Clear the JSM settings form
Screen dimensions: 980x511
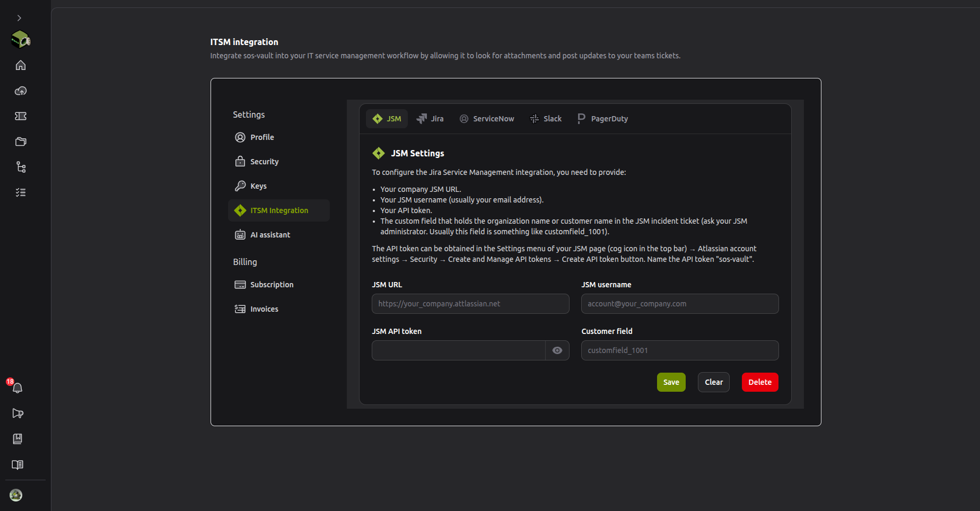(x=714, y=382)
